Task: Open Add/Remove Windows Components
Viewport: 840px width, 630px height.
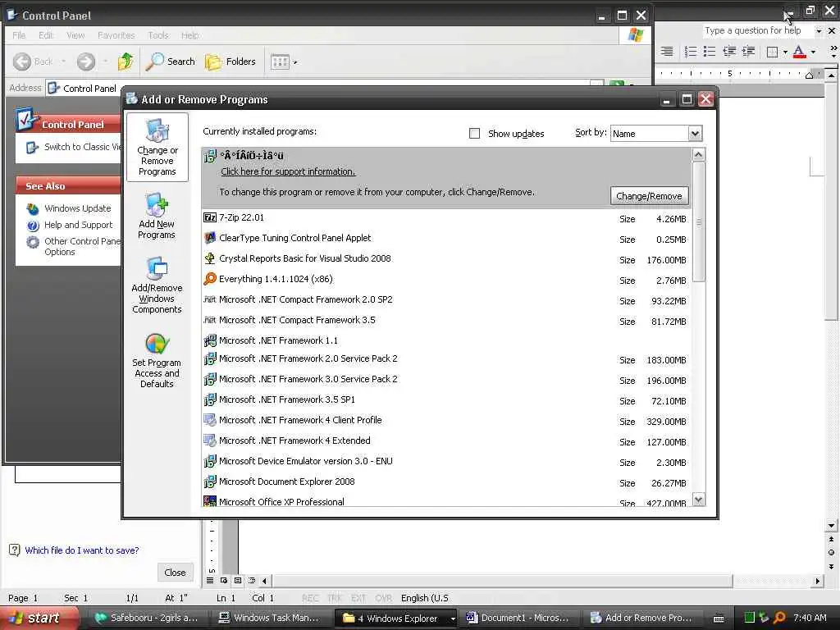Action: pyautogui.click(x=157, y=285)
